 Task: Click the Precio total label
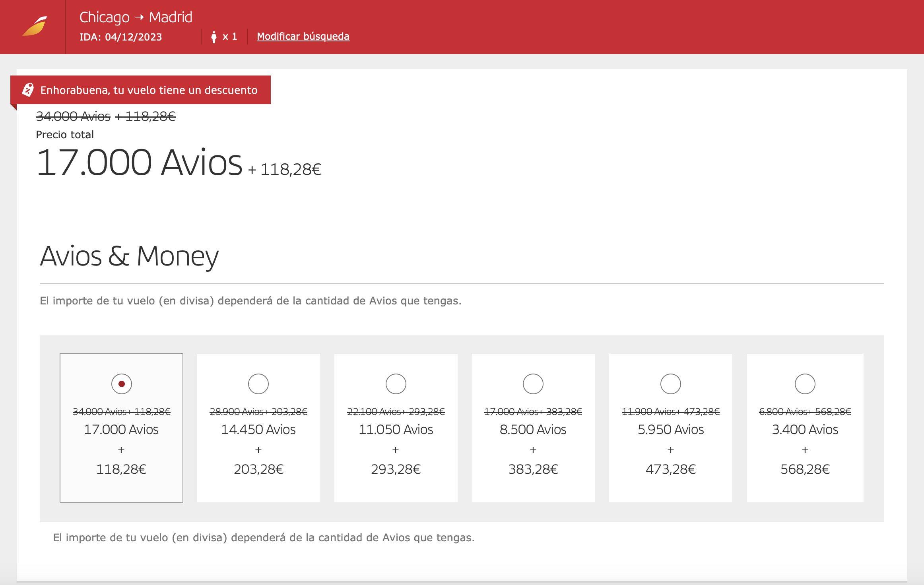(65, 135)
